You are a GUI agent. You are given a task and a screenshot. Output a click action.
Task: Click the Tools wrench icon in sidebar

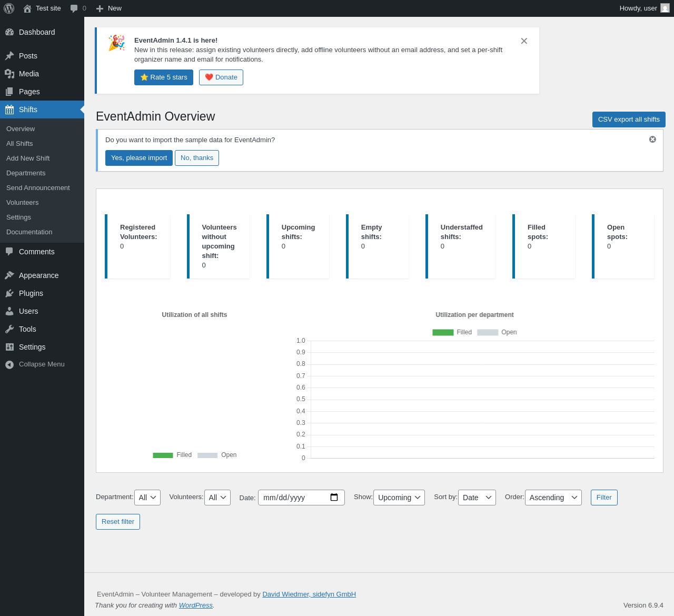pyautogui.click(x=9, y=329)
